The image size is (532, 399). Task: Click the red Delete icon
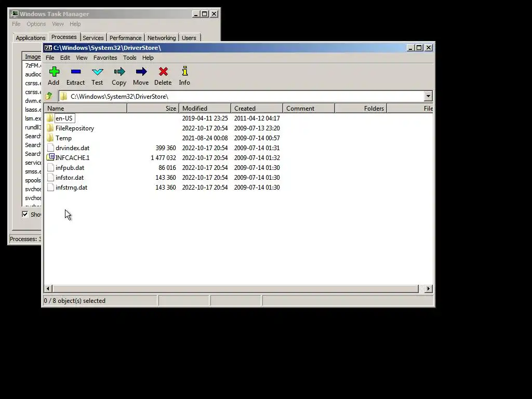point(163,72)
